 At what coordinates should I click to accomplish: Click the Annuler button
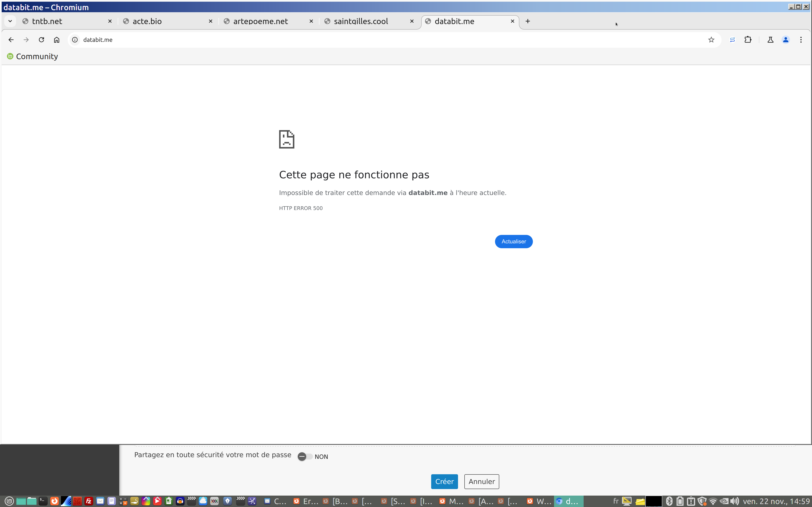(x=481, y=481)
